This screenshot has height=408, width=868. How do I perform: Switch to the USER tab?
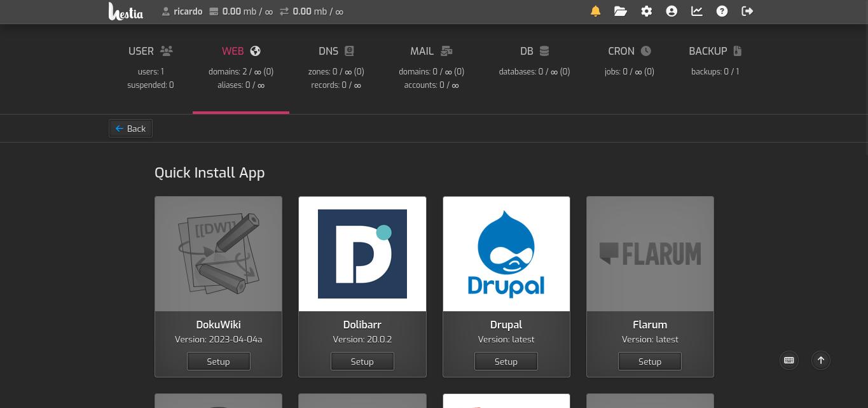(x=151, y=68)
